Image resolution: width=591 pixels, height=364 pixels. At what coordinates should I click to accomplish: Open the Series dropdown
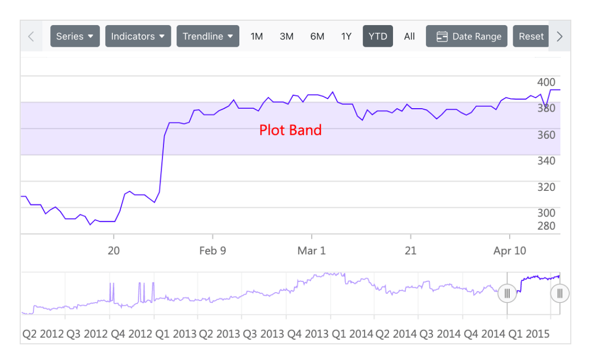pos(75,36)
